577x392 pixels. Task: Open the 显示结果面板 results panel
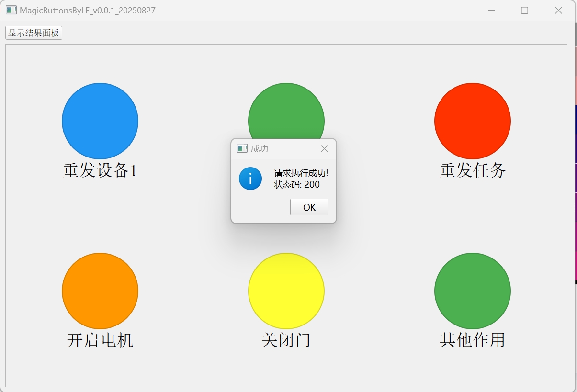[33, 33]
